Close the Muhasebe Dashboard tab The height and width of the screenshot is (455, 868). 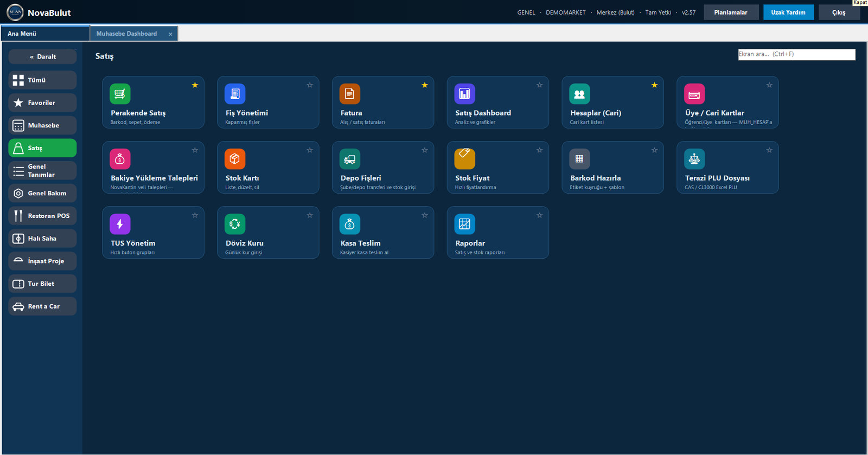(x=170, y=34)
